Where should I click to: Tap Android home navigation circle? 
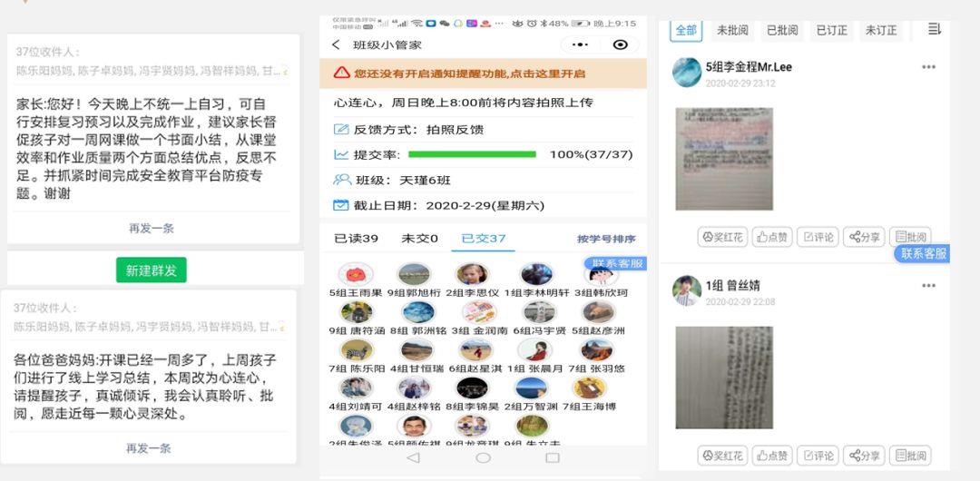[483, 457]
